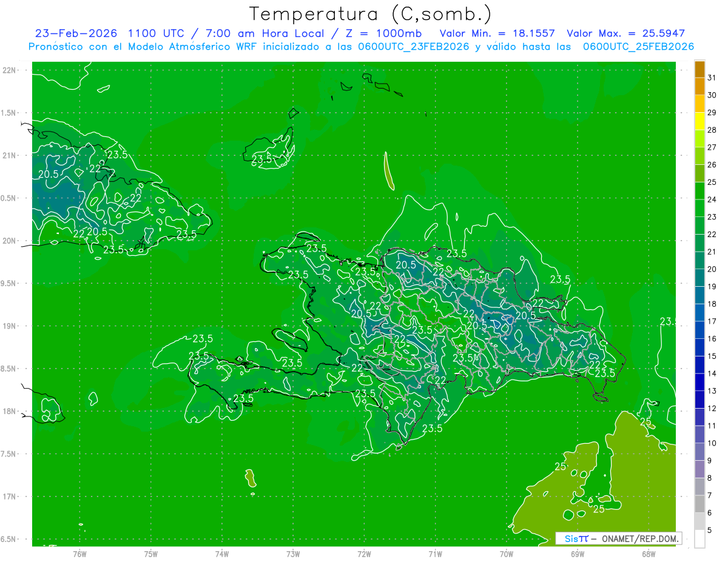Click the "1100 UTC" time text
Viewport: 728px width, 562px height.
tap(157, 33)
